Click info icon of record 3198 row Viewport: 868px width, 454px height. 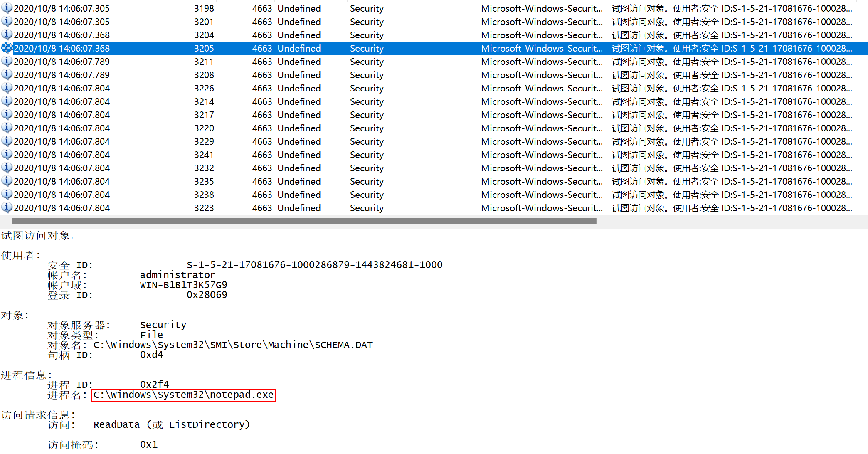pos(6,8)
